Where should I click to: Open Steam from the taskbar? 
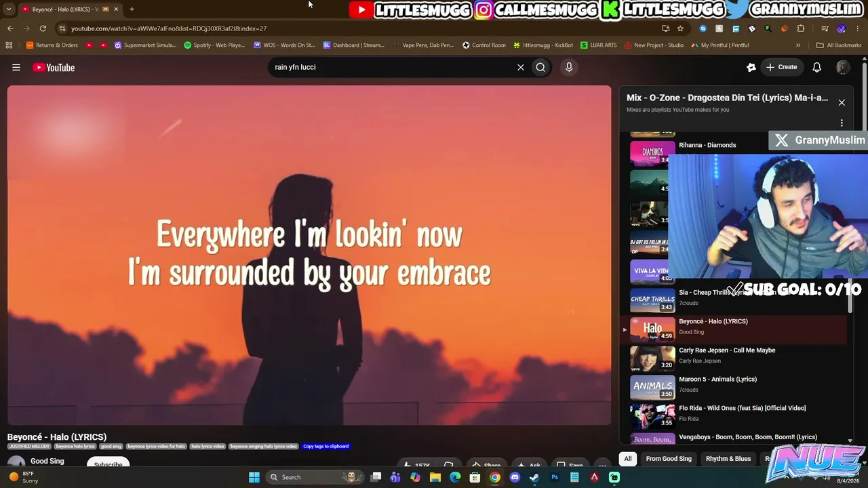click(x=534, y=477)
